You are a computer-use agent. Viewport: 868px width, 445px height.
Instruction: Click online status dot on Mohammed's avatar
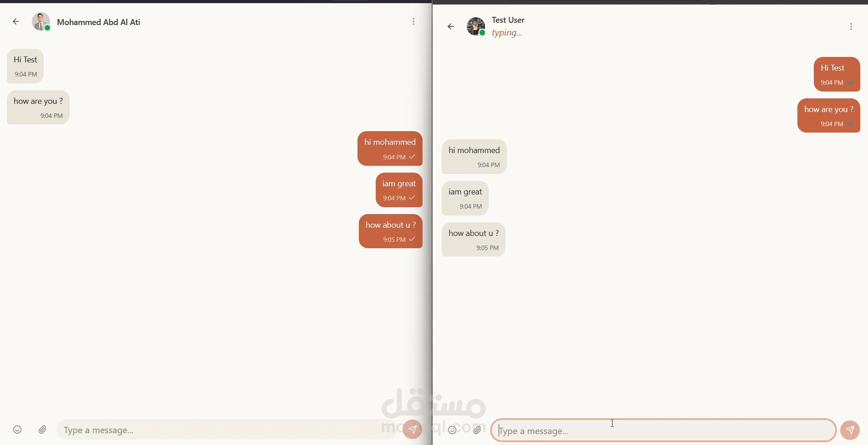47,28
